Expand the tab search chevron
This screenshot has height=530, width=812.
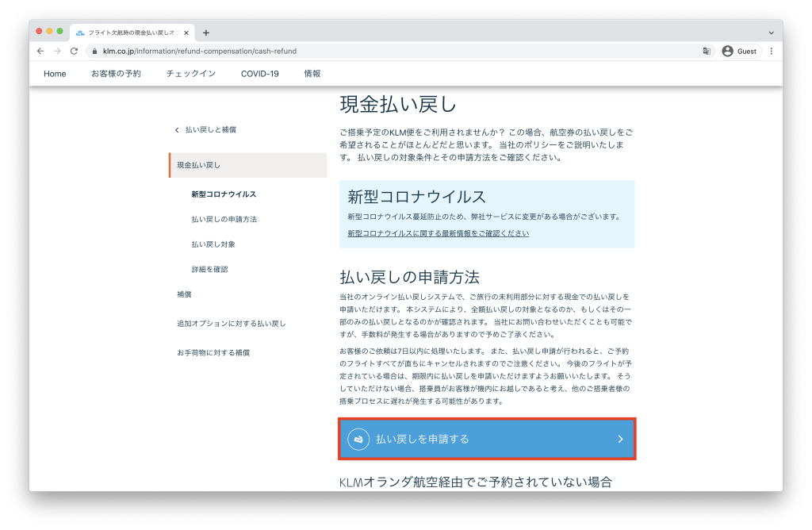tap(771, 33)
